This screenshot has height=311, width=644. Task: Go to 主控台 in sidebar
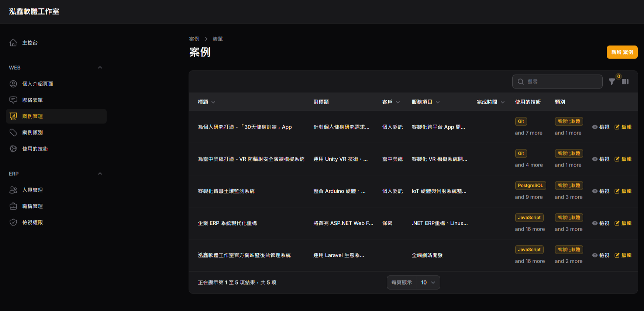click(56, 43)
